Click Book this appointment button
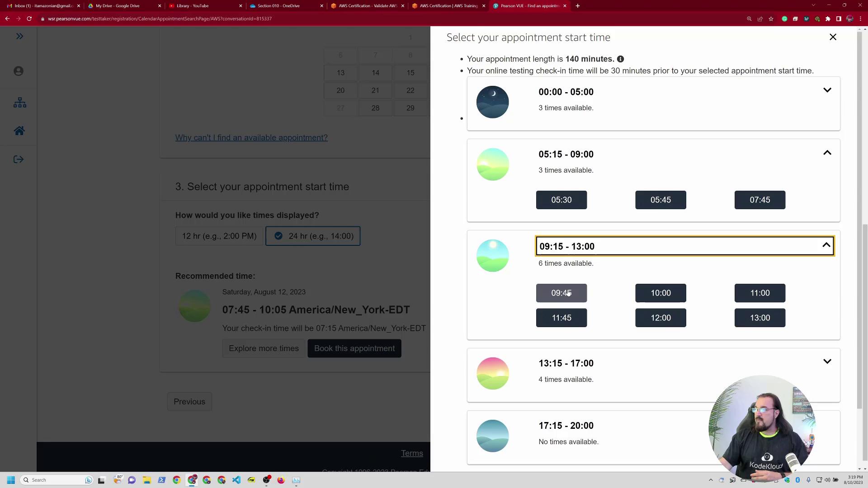Image resolution: width=868 pixels, height=488 pixels. [354, 348]
